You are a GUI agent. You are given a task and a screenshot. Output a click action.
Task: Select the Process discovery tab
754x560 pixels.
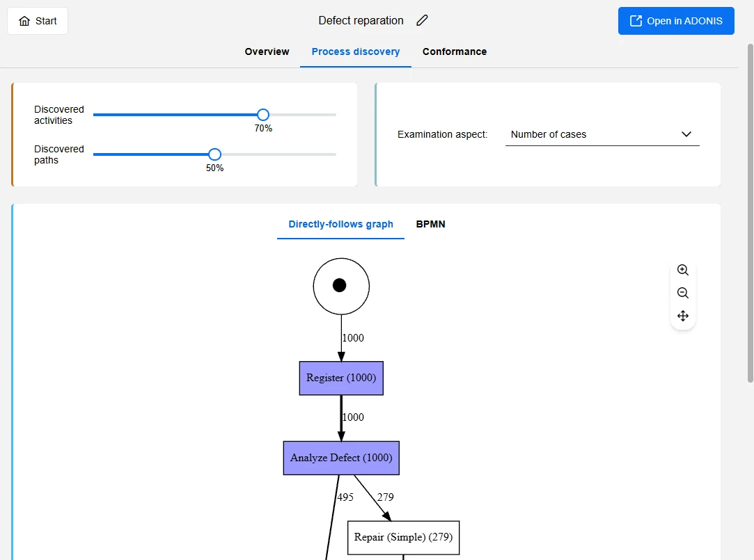coord(355,51)
